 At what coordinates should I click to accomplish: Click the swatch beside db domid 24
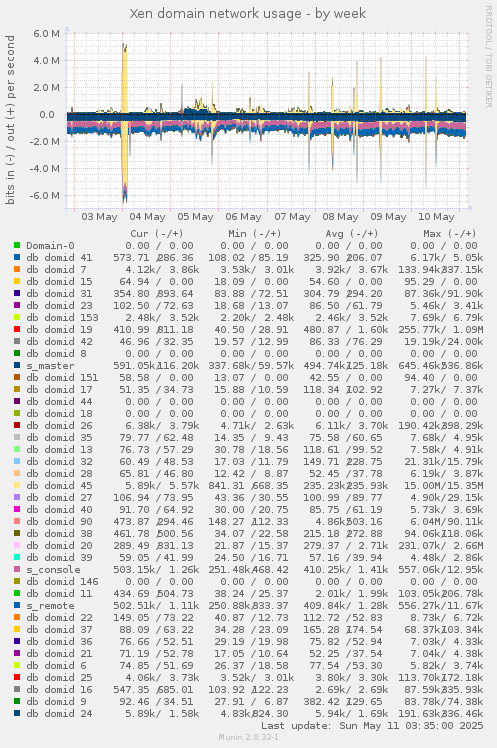tap(17, 714)
